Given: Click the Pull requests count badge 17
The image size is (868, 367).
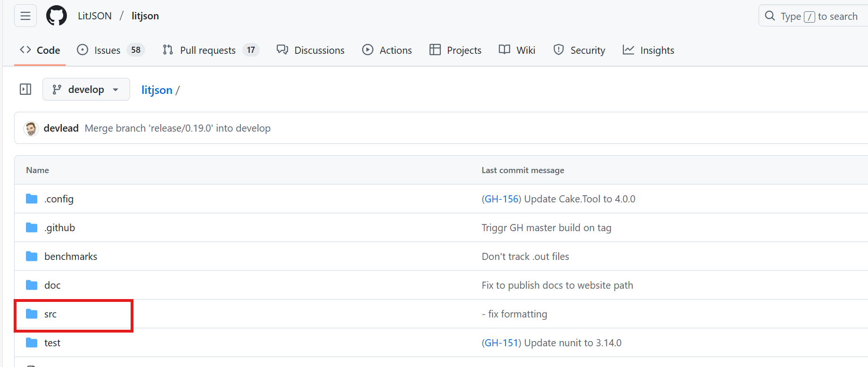Looking at the screenshot, I should (x=251, y=50).
